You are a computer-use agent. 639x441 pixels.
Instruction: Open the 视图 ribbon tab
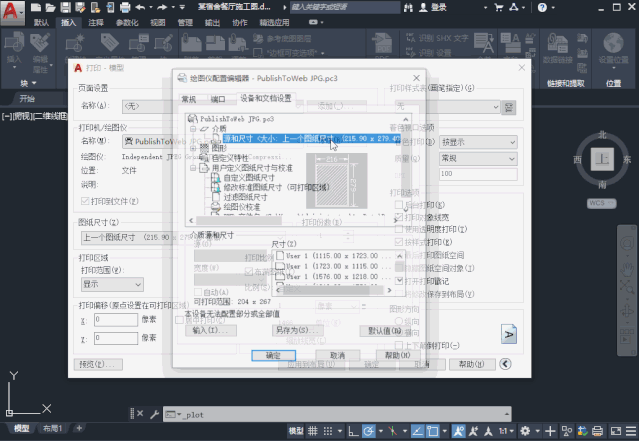click(x=158, y=22)
